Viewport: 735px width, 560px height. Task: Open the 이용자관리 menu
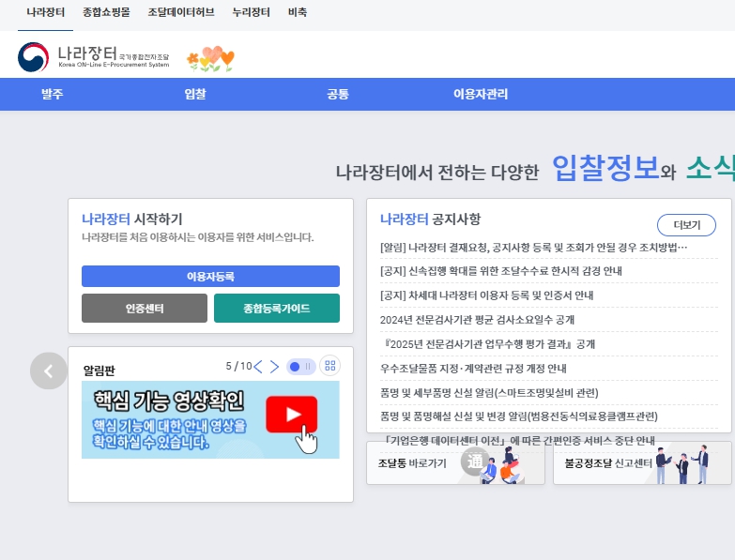tap(481, 94)
